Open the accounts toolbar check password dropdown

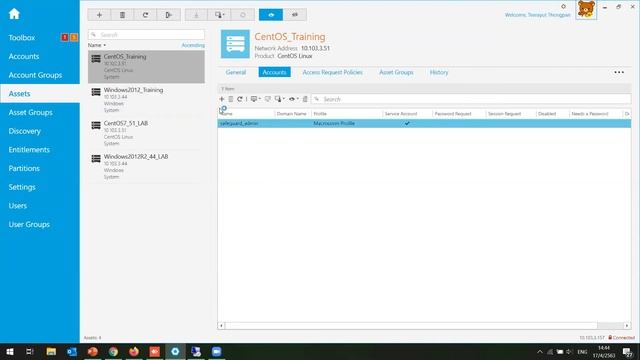[280, 99]
